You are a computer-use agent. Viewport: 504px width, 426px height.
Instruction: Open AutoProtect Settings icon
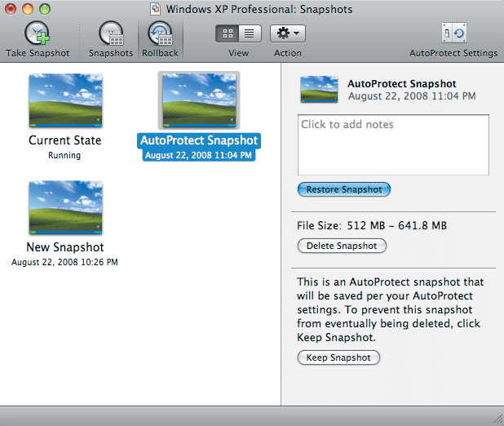coord(454,33)
